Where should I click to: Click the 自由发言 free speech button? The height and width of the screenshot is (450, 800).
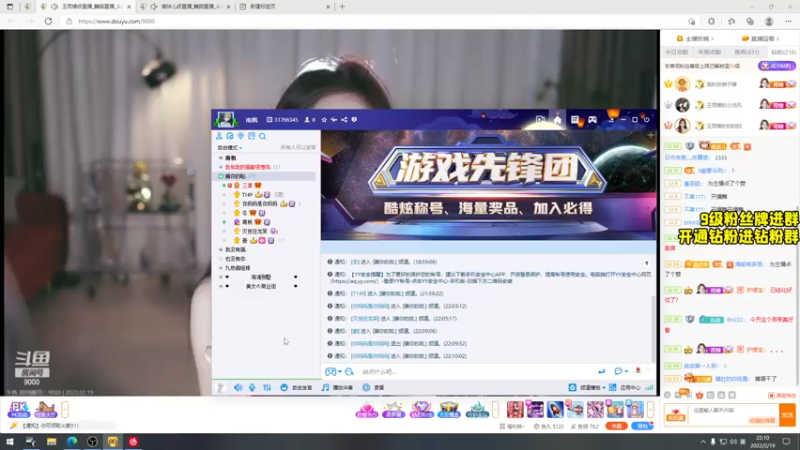pyautogui.click(x=296, y=388)
